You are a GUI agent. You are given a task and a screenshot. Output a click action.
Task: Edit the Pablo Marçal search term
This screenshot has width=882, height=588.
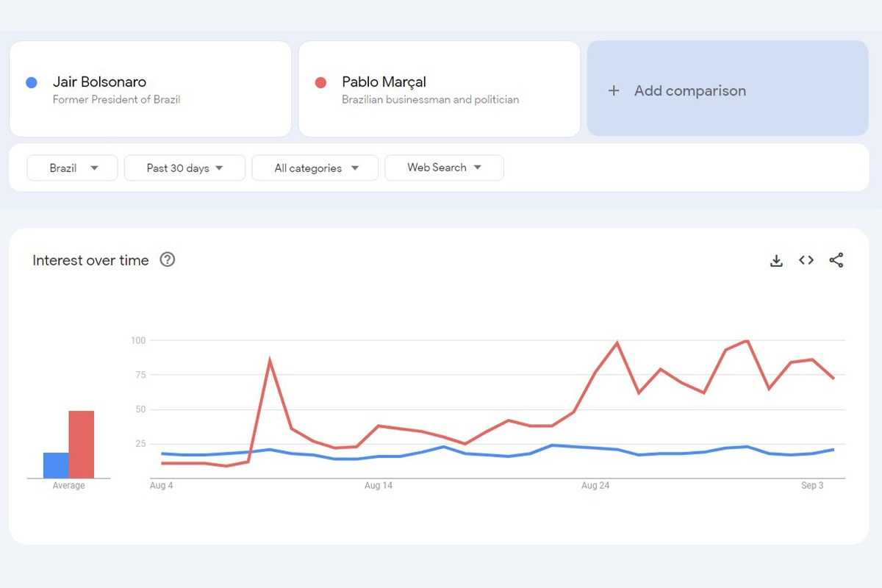(x=440, y=89)
